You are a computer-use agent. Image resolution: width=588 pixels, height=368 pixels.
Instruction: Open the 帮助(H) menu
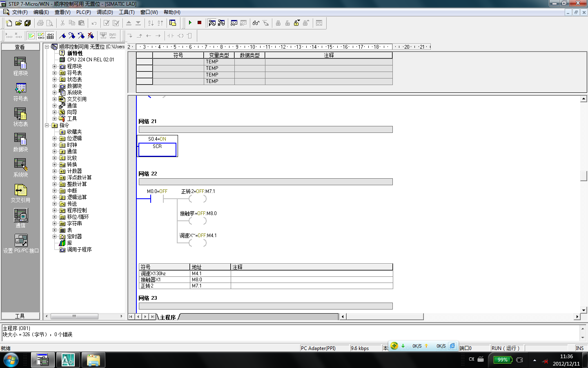tap(172, 12)
